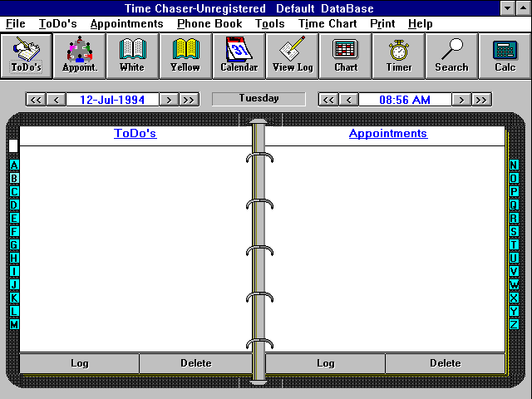Go to next day with > date button
Screen dimensions: 532x399
[x=169, y=100]
